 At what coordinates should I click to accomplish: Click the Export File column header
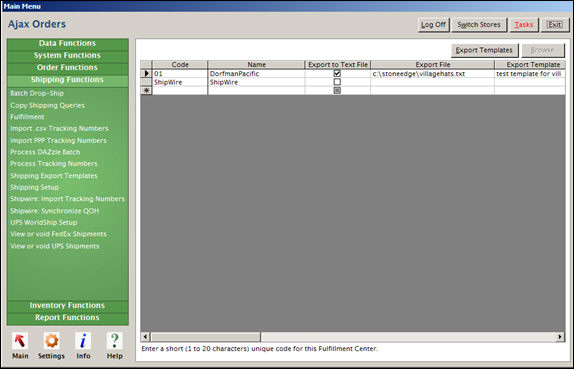tap(432, 65)
